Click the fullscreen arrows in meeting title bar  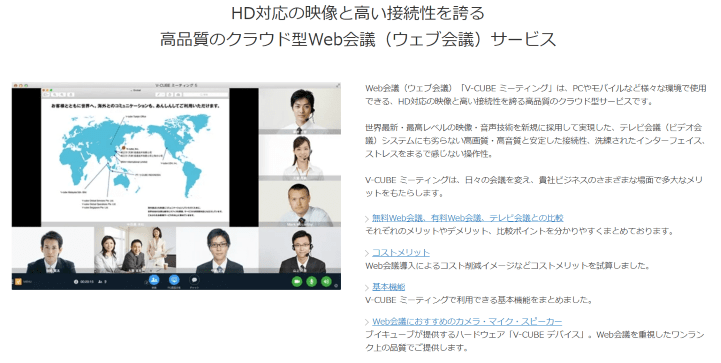point(338,85)
